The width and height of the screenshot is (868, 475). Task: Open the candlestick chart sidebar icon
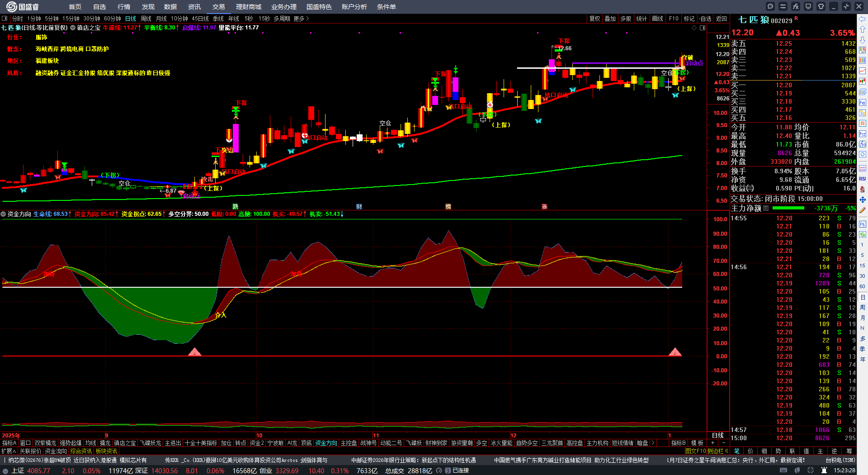pyautogui.click(x=863, y=81)
